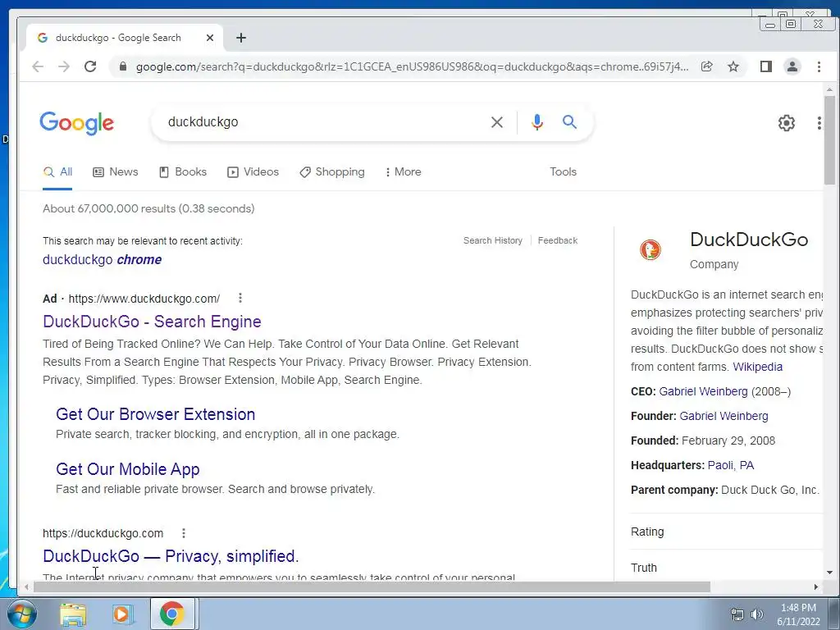Clear the search box with the X icon
840x630 pixels.
pos(496,122)
